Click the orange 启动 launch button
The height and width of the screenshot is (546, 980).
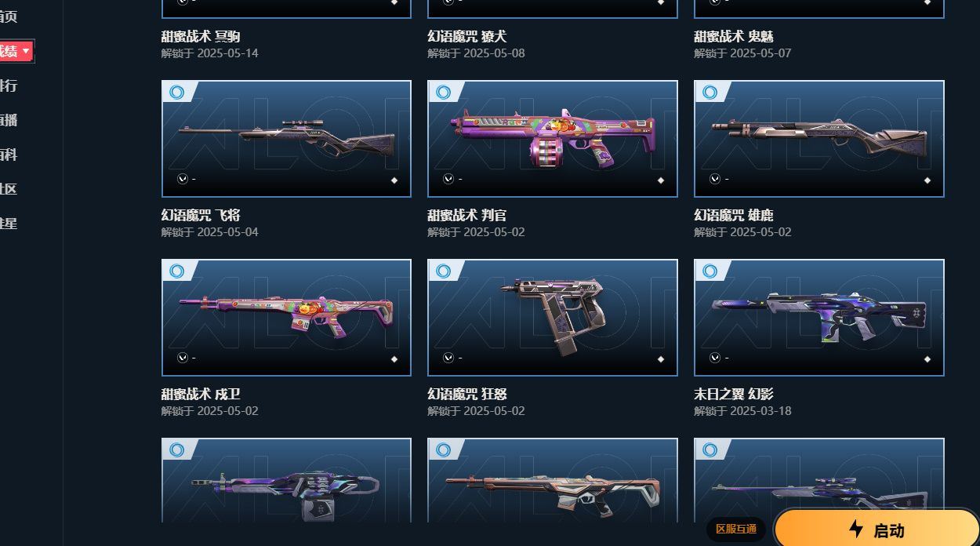[x=877, y=528]
